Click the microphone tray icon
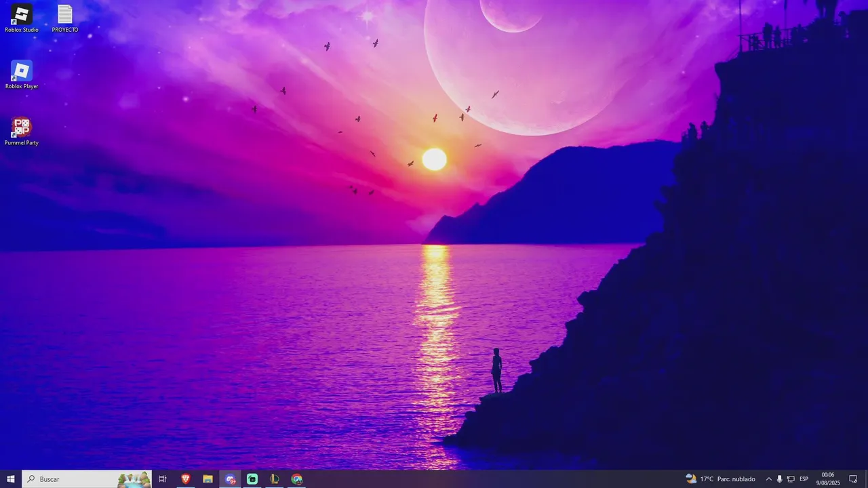The image size is (868, 488). [779, 479]
